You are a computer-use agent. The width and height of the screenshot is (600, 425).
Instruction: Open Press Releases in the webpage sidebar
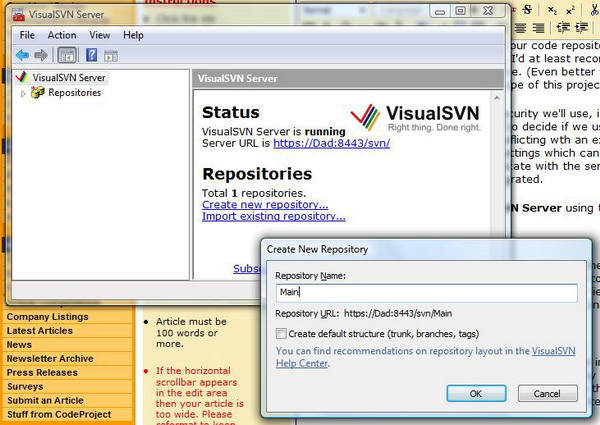[42, 372]
